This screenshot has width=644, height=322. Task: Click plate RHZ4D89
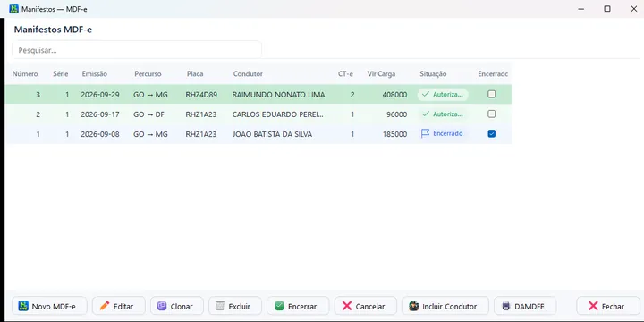click(x=201, y=95)
